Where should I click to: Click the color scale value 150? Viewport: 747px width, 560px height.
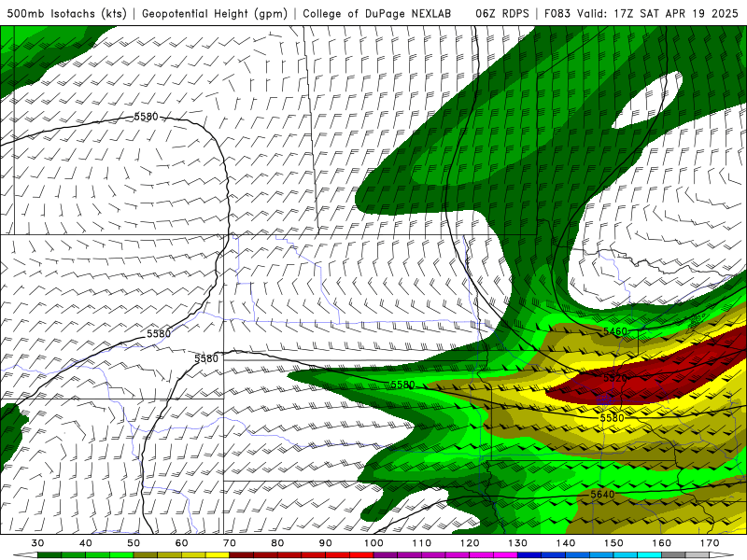point(613,543)
